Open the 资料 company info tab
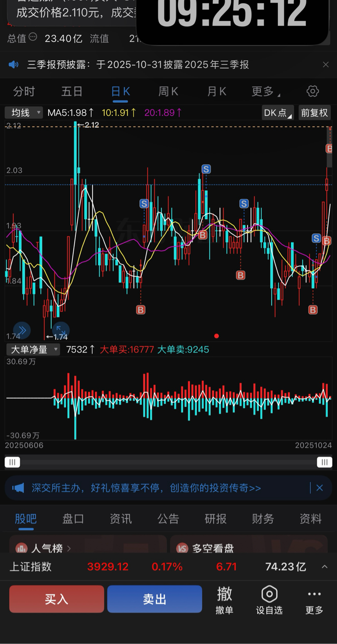Viewport: 337px width, 644px height. tap(311, 519)
